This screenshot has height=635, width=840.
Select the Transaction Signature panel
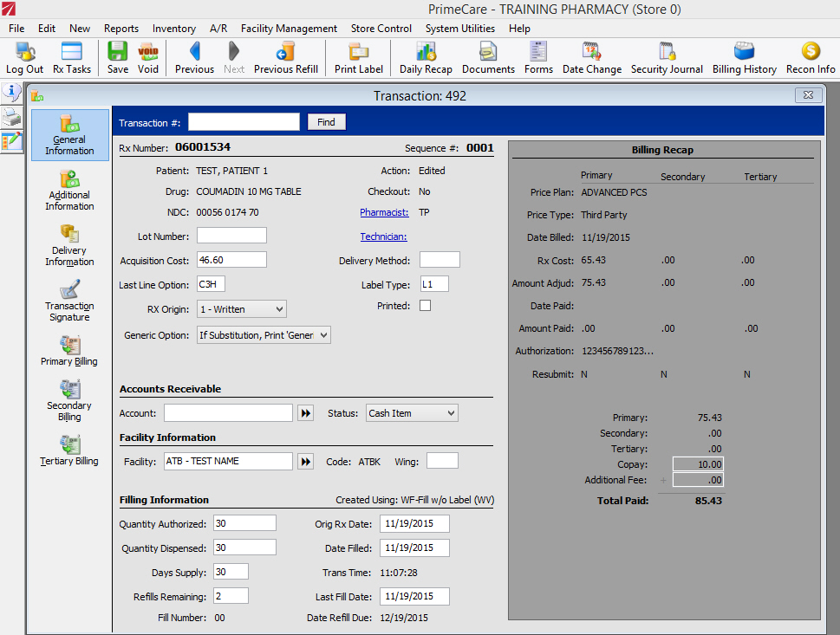(68, 301)
